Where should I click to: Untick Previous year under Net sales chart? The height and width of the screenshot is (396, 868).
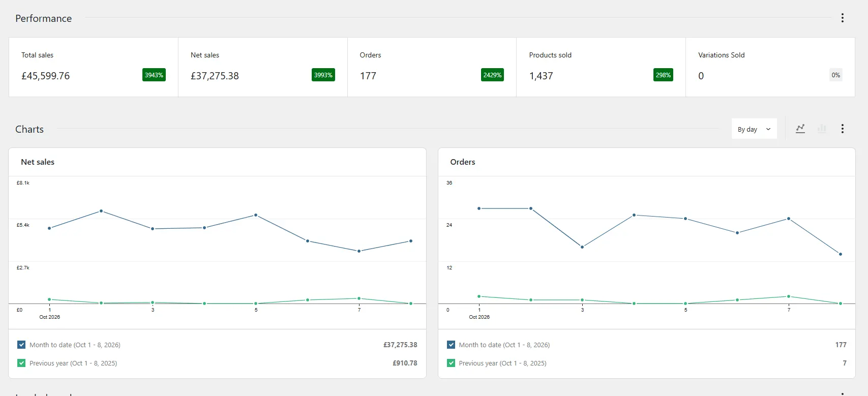point(21,363)
